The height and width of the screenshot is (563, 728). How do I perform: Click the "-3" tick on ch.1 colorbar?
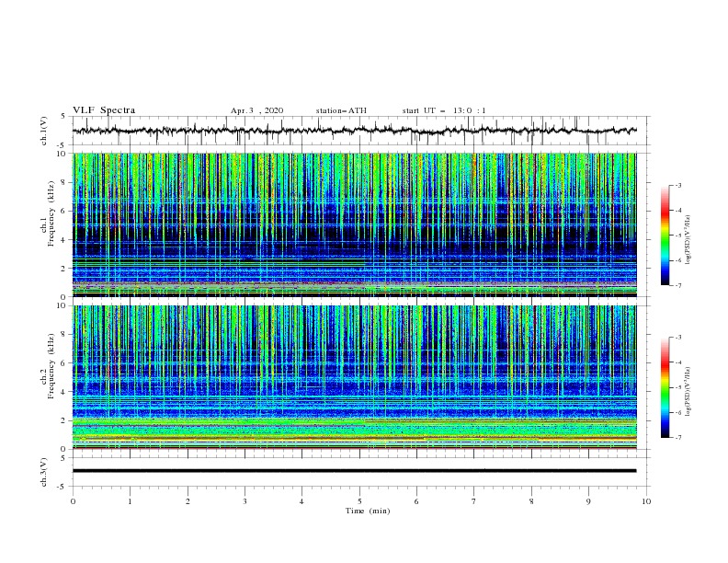pos(677,185)
